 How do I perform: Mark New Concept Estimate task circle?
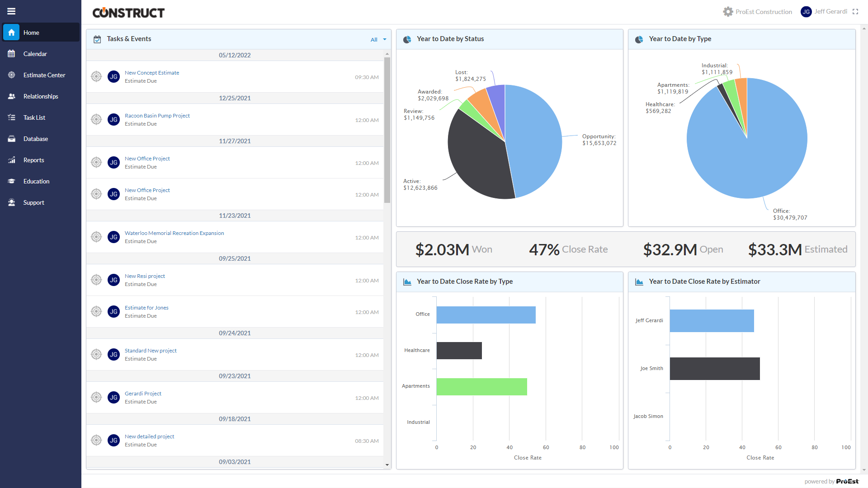click(96, 76)
